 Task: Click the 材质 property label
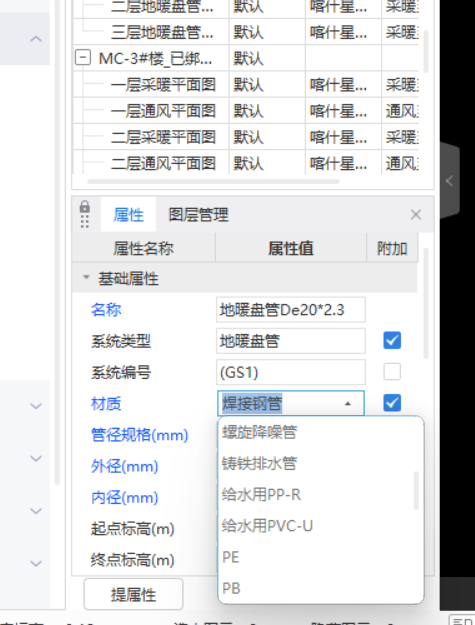point(106,403)
